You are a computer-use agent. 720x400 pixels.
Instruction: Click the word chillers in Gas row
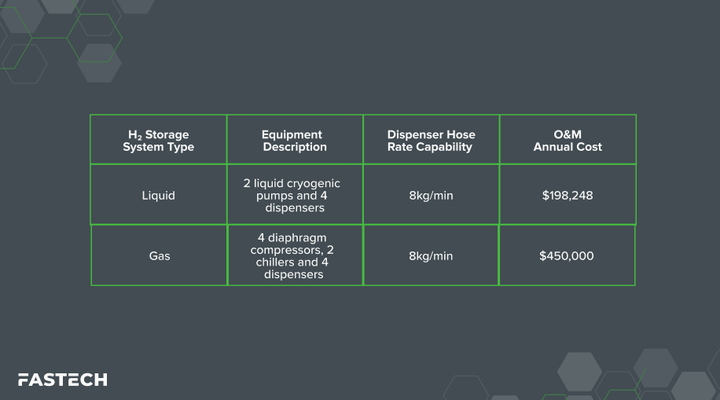tap(275, 262)
